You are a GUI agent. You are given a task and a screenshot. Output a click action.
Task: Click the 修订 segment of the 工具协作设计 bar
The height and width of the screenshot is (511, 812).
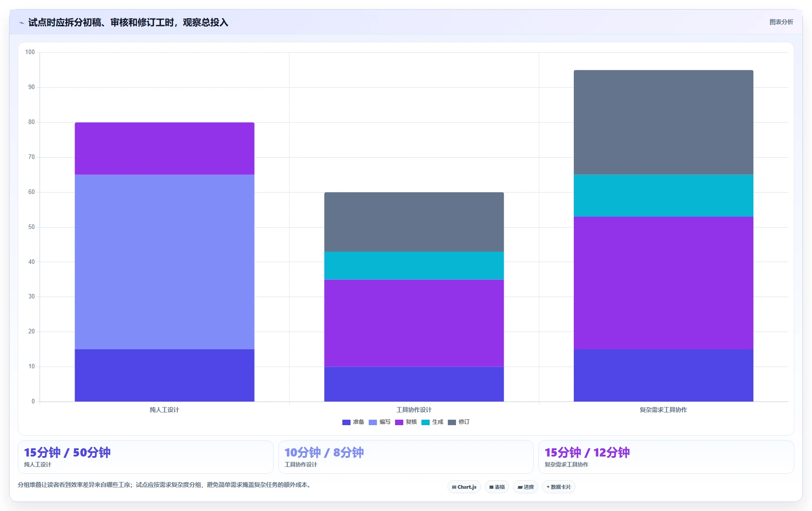[x=414, y=222]
